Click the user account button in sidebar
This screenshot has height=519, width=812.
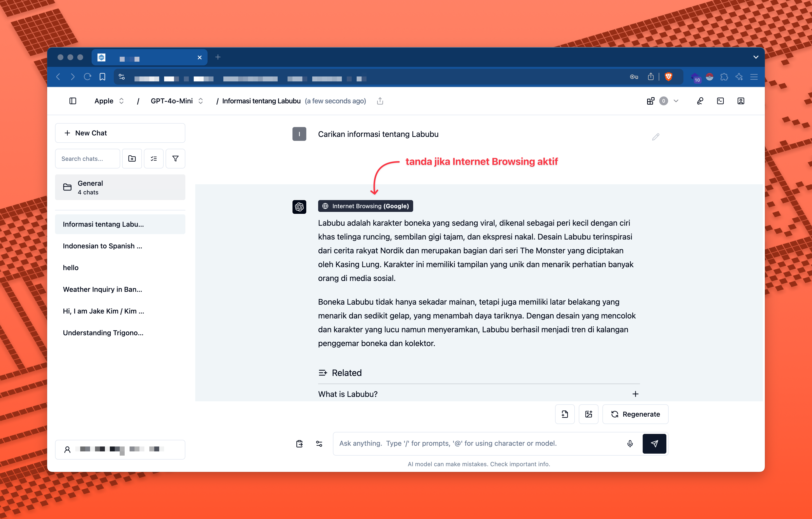pyautogui.click(x=120, y=449)
